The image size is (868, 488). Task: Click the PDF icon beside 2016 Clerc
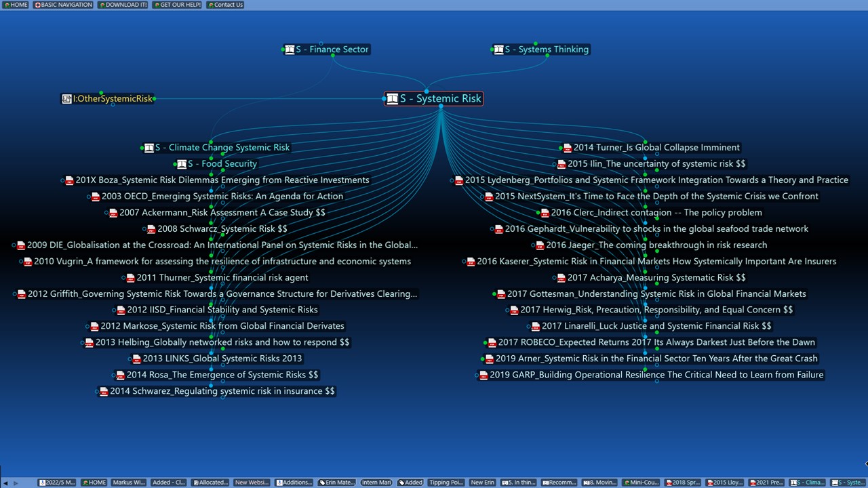[x=545, y=213]
